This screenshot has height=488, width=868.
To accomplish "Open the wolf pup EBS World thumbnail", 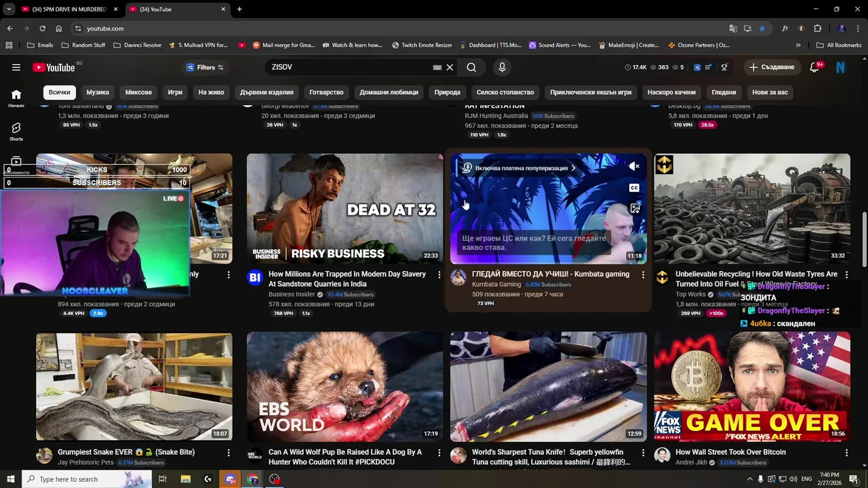I will [344, 386].
